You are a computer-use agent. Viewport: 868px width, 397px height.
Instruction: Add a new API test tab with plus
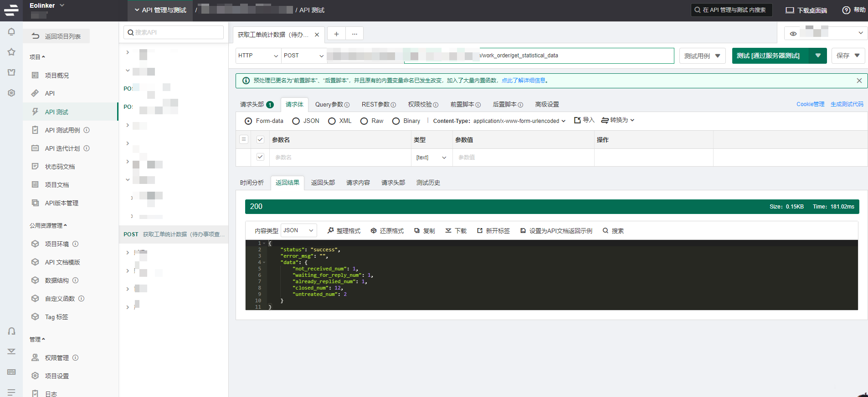(x=336, y=34)
